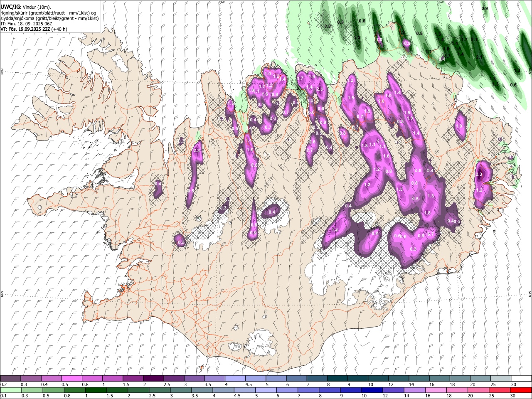The image size is (532, 399).
Task: Click the '0.2' snow legend label
Action: pyautogui.click(x=3, y=384)
